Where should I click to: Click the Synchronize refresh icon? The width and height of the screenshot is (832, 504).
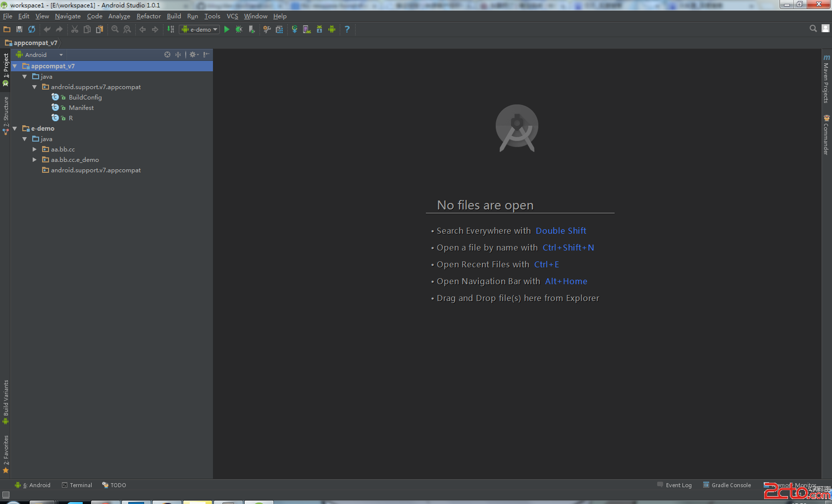click(32, 30)
